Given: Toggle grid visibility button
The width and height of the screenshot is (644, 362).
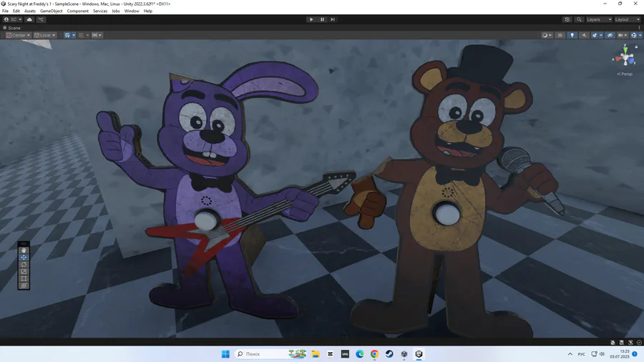Looking at the screenshot, I should coord(67,35).
